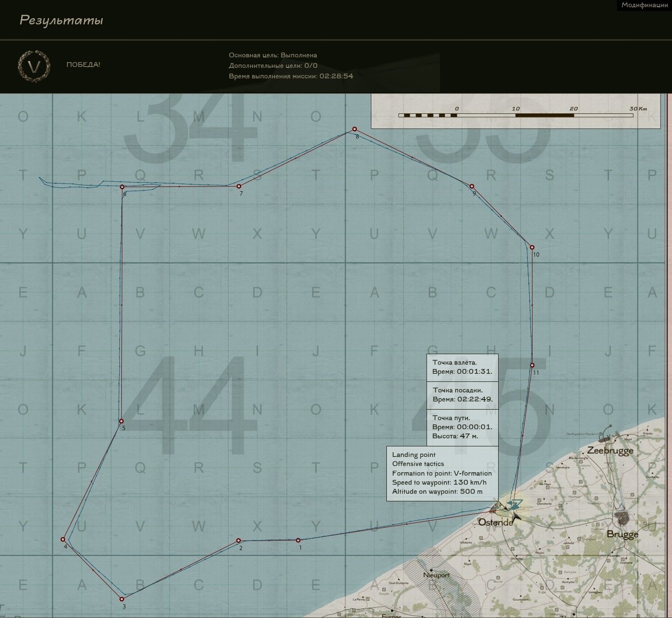Click waypoint 3 circle marker
Viewport: 672px width, 618px height.
122,599
